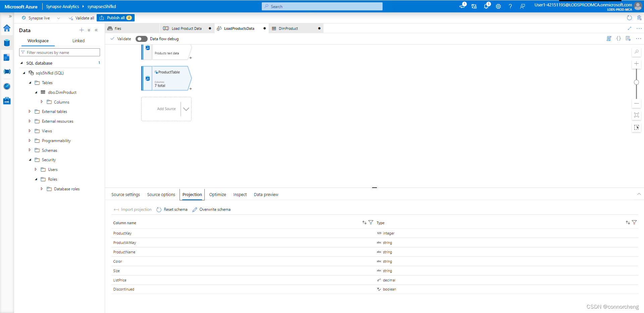Click Publish all button
Screen dimensions: 644x313
point(116,18)
